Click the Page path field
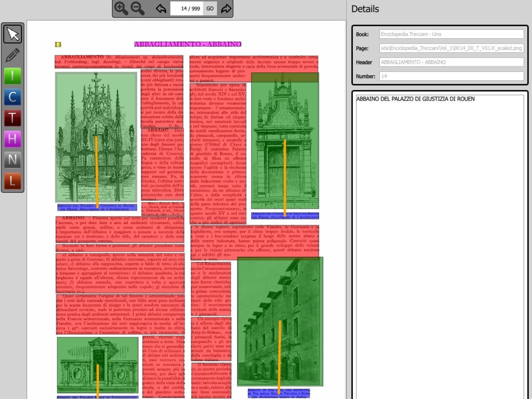This screenshot has width=532, height=399. 451,48
